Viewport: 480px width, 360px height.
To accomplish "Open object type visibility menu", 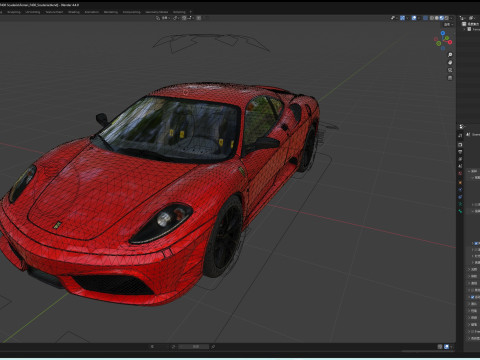I will pos(393,18).
